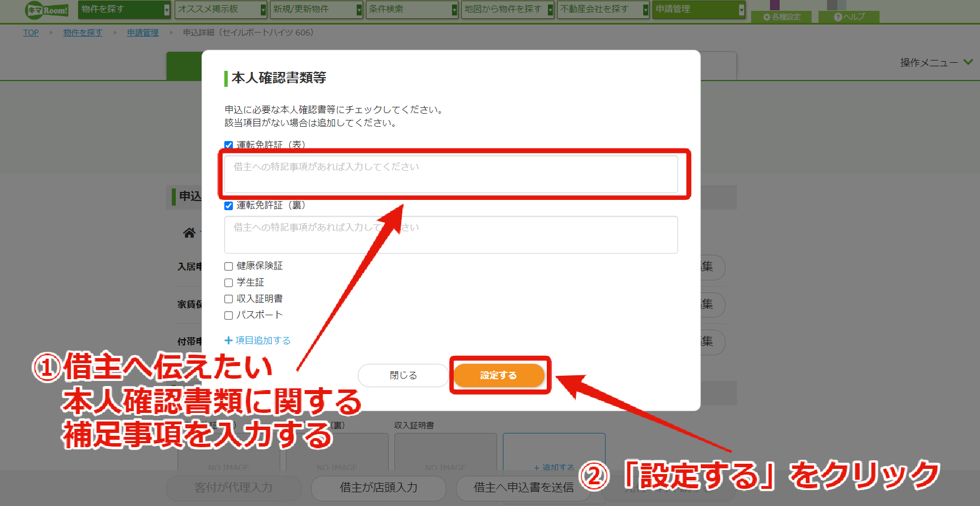Open the 申請管理 dropdown in top bar
The image size is (980, 506).
click(x=699, y=9)
